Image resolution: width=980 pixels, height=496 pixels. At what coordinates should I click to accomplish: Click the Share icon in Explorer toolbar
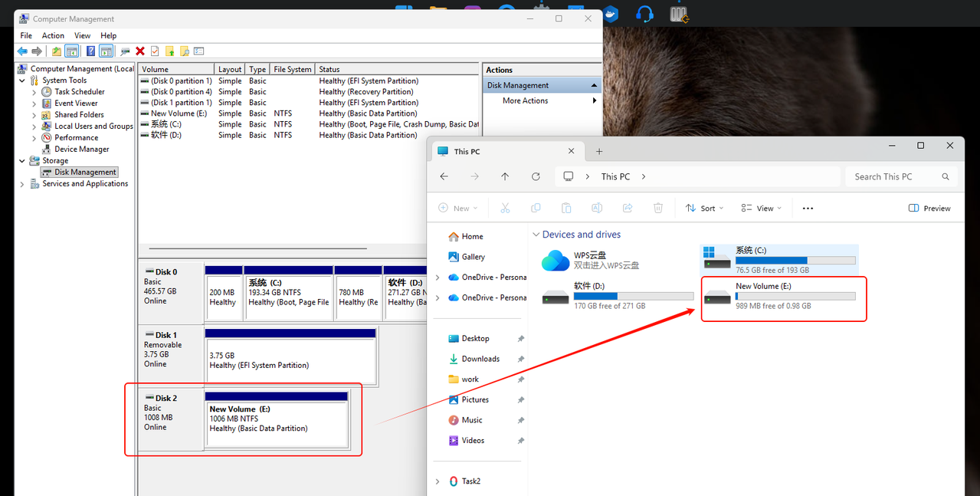click(x=628, y=208)
